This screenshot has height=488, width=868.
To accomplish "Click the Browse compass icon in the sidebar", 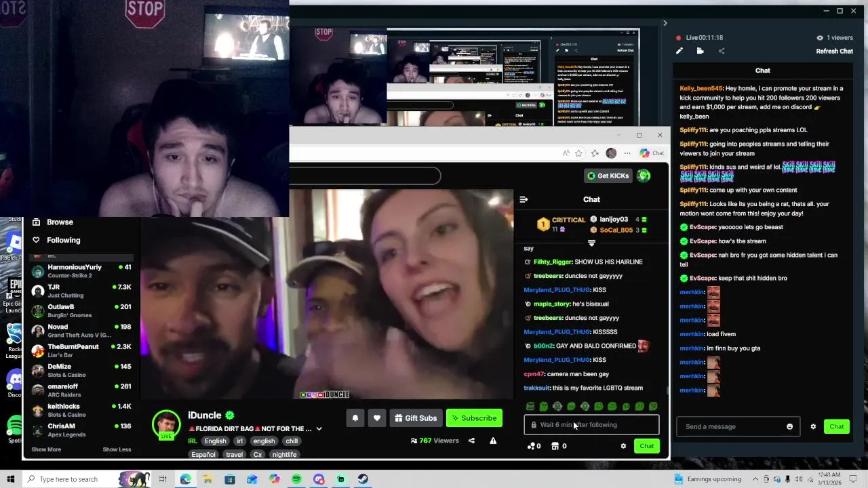I will [x=36, y=222].
